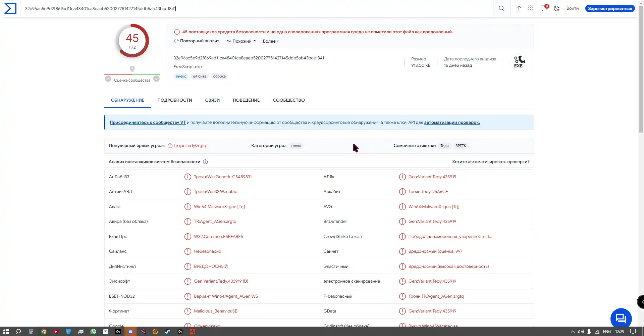
Task: Expand the Более dropdown menu
Action: coord(271,41)
